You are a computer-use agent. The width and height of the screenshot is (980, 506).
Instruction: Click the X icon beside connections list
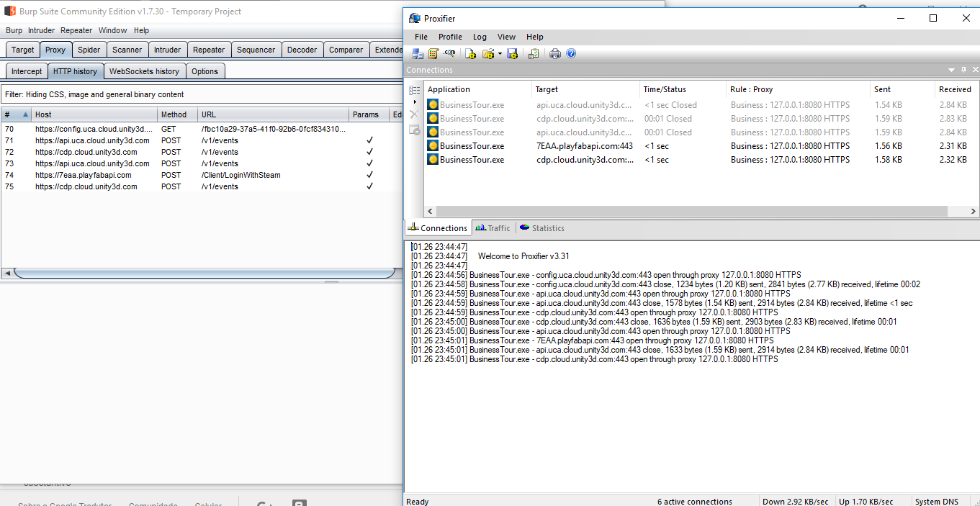tap(414, 114)
